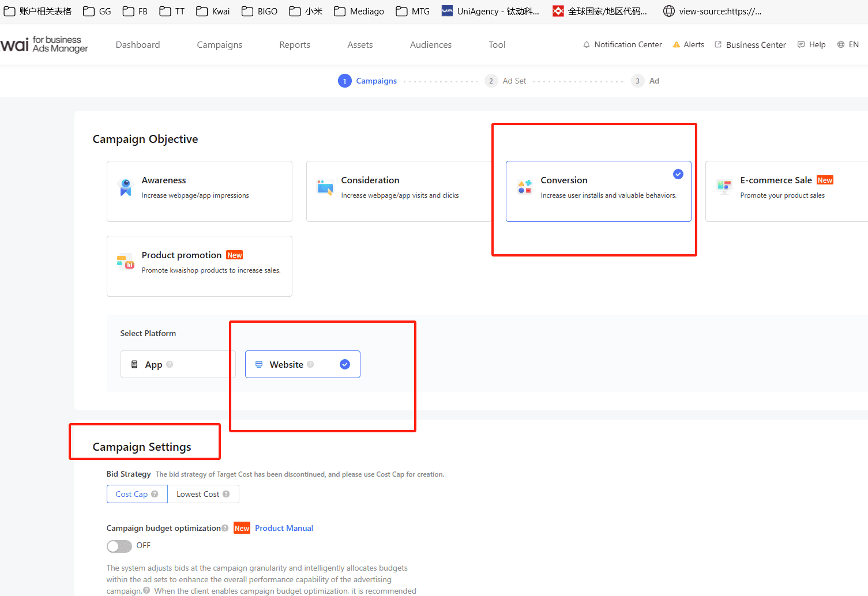Open the Tool menu
The width and height of the screenshot is (868, 596).
(497, 45)
